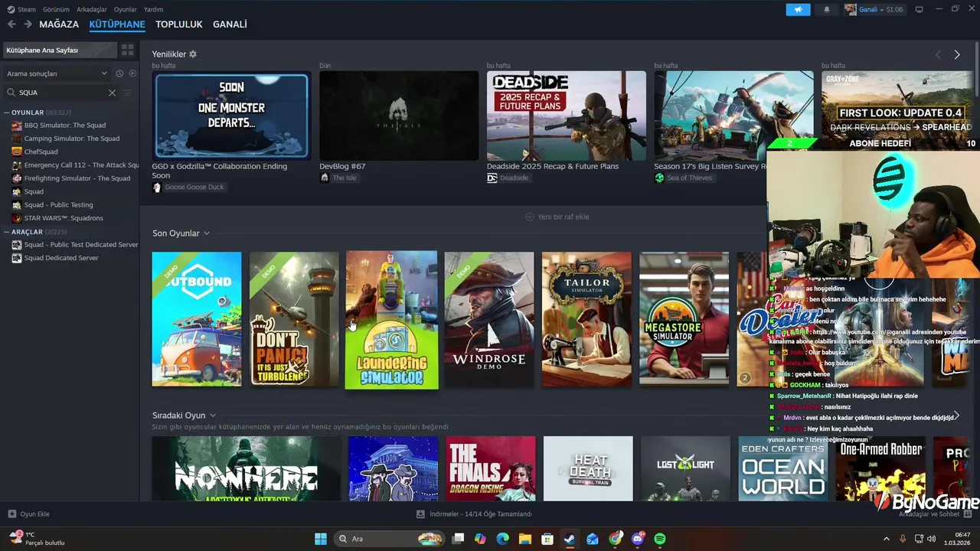Open the Arkadaşlar menu
980x551 pixels.
tap(92, 9)
